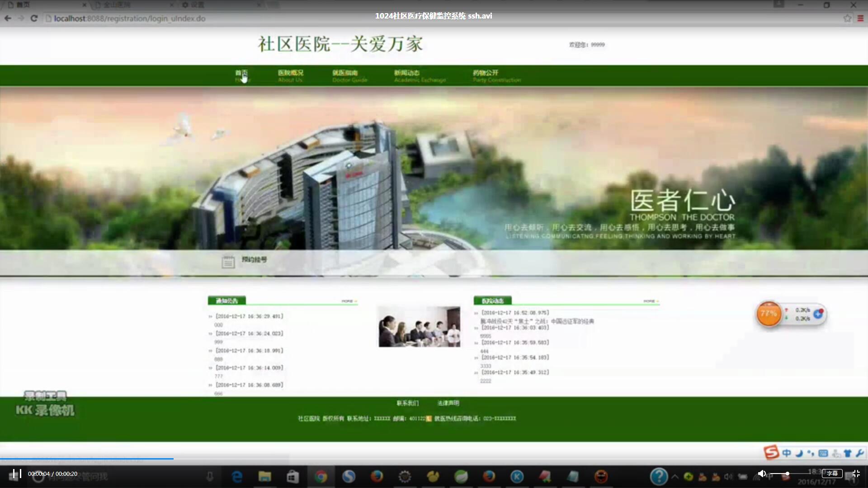Bookmark the page with star icon
This screenshot has width=868, height=488.
(847, 19)
